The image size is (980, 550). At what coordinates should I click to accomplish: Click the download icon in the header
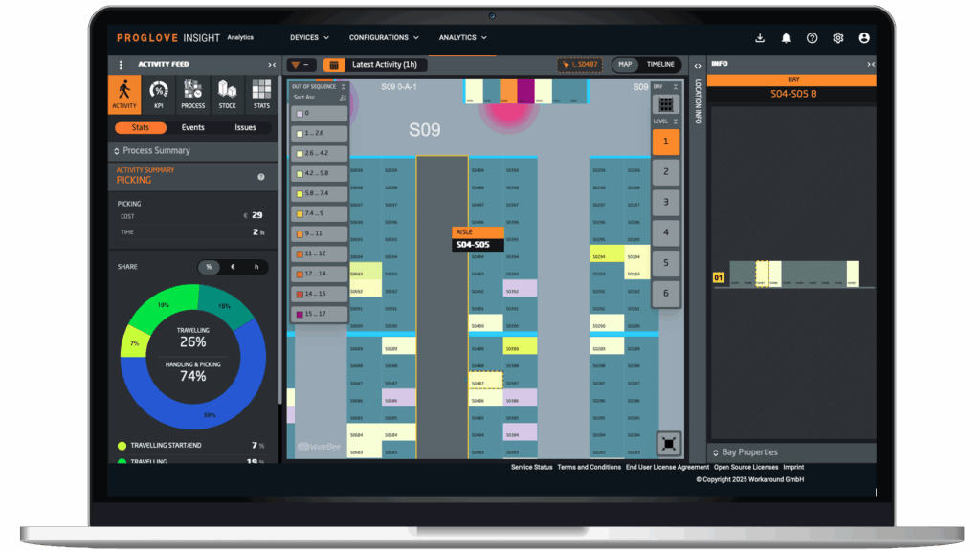(x=760, y=38)
